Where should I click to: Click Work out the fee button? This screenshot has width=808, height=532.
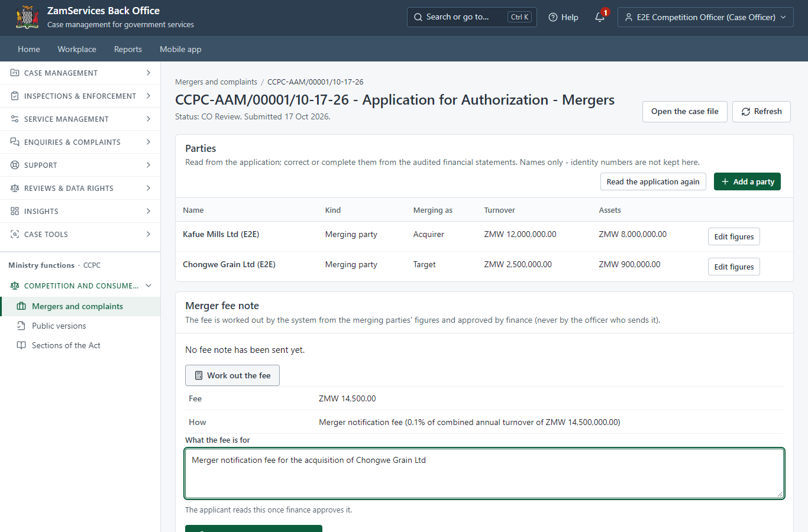pos(232,375)
